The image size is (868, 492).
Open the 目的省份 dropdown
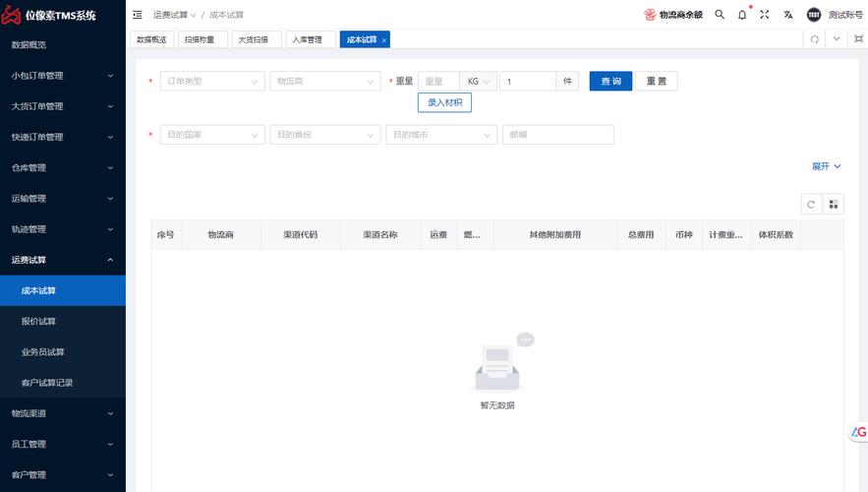tap(325, 135)
